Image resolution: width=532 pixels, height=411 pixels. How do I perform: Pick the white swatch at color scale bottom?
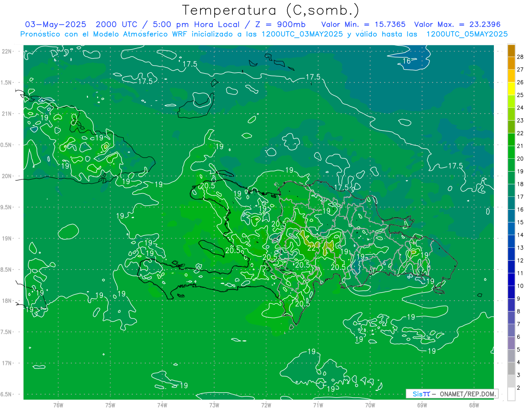point(511,394)
